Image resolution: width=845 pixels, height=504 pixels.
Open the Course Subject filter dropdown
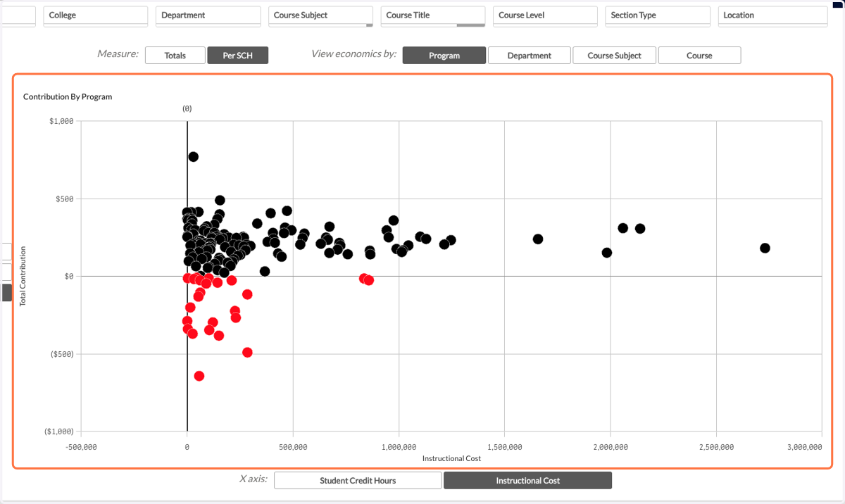pyautogui.click(x=320, y=15)
